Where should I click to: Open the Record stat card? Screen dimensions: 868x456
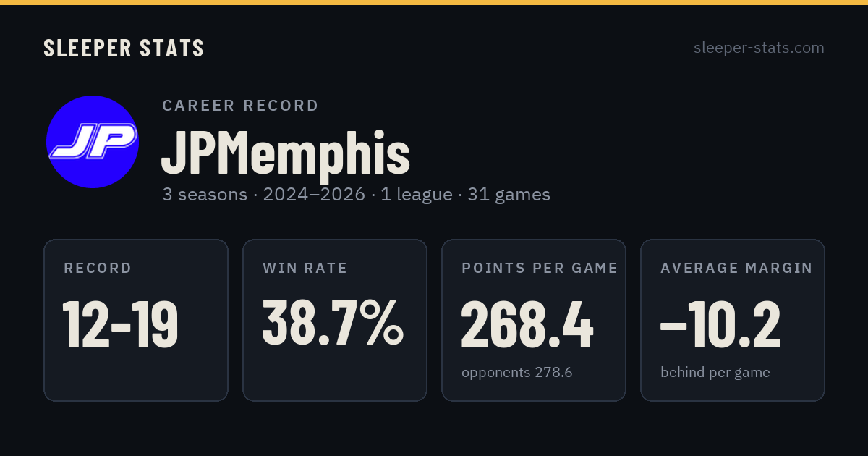(136, 320)
